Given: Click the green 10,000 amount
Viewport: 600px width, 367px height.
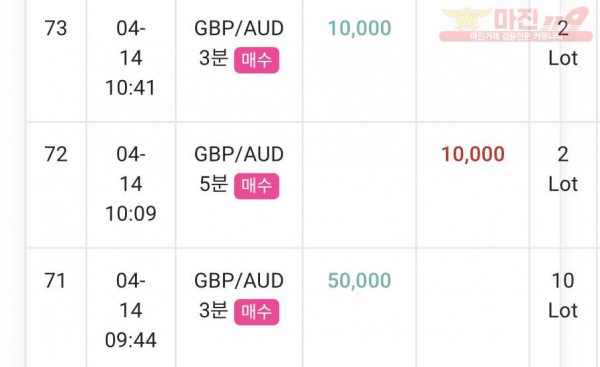Looking at the screenshot, I should [x=360, y=28].
